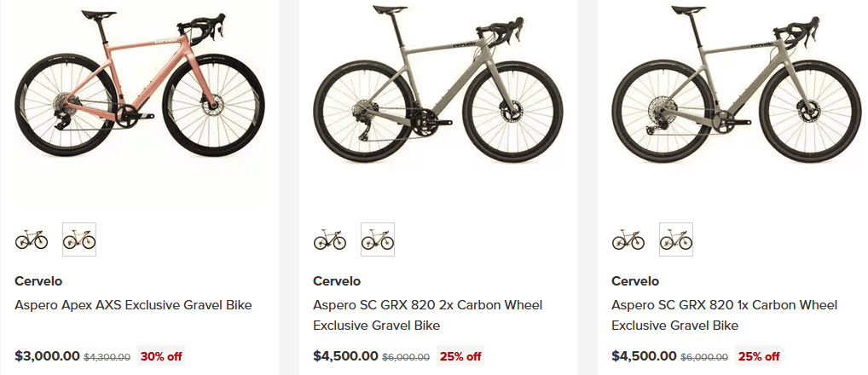Click the Cervelo brand above Aspero Apex AXS
868x375 pixels.
pyautogui.click(x=38, y=281)
